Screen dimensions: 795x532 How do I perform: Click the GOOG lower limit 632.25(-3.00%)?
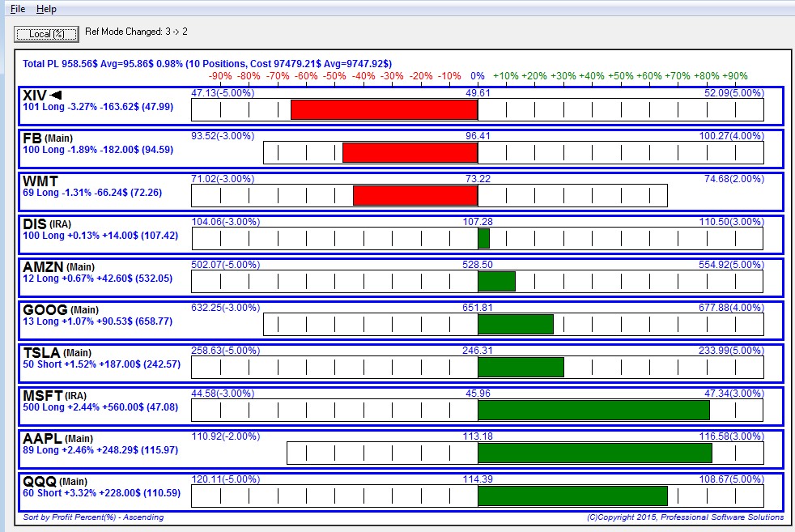[x=226, y=308]
